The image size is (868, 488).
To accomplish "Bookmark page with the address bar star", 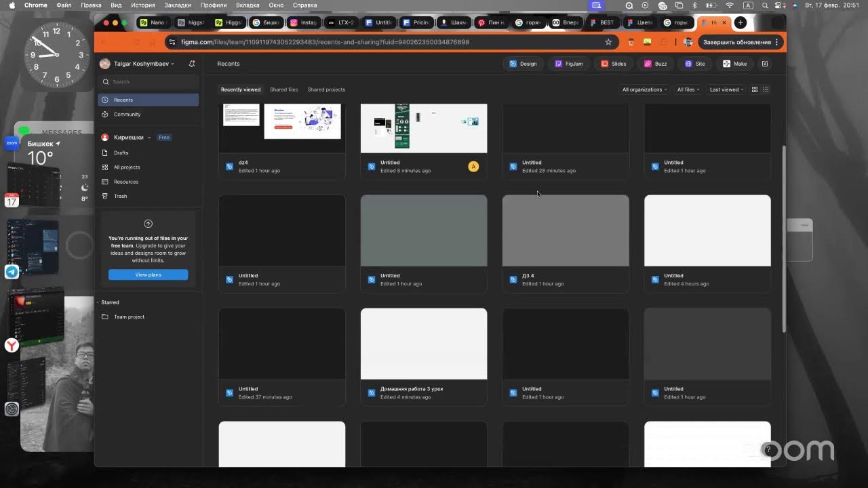I will point(608,42).
